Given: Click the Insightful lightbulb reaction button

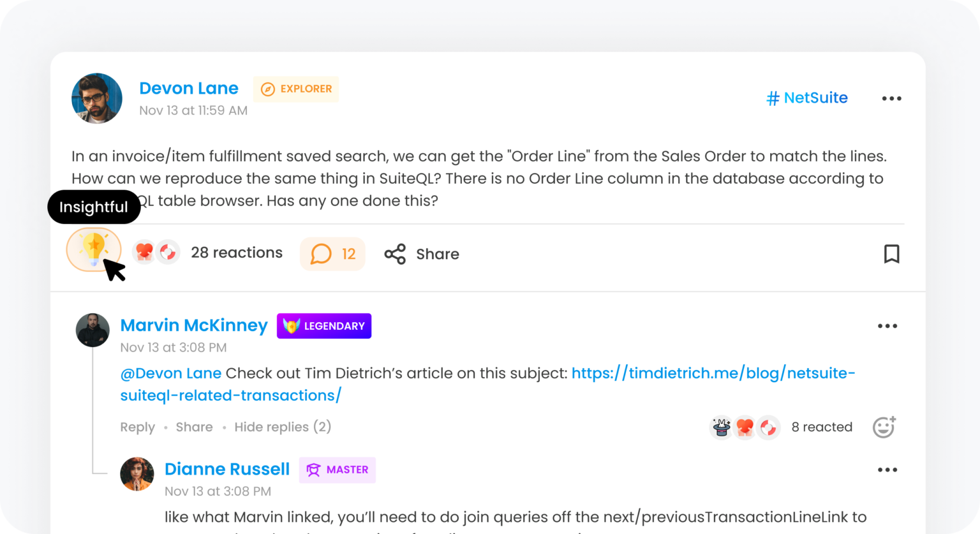Looking at the screenshot, I should pyautogui.click(x=94, y=249).
